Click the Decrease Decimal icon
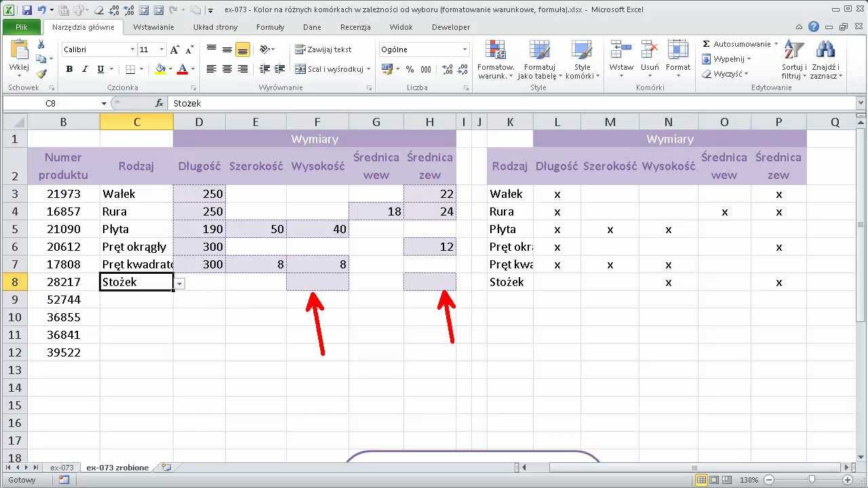This screenshot has height=488, width=868. [461, 69]
